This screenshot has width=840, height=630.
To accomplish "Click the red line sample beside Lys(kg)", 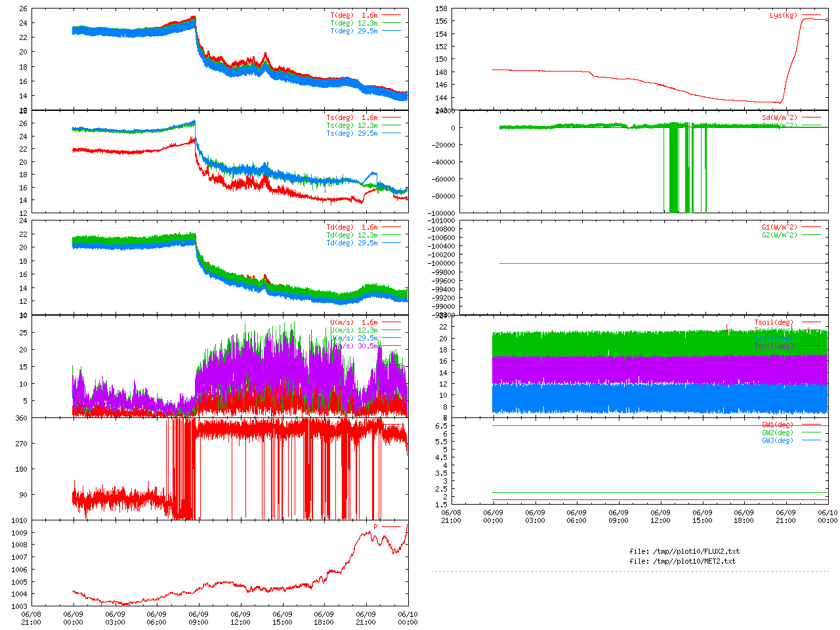I will coord(810,15).
